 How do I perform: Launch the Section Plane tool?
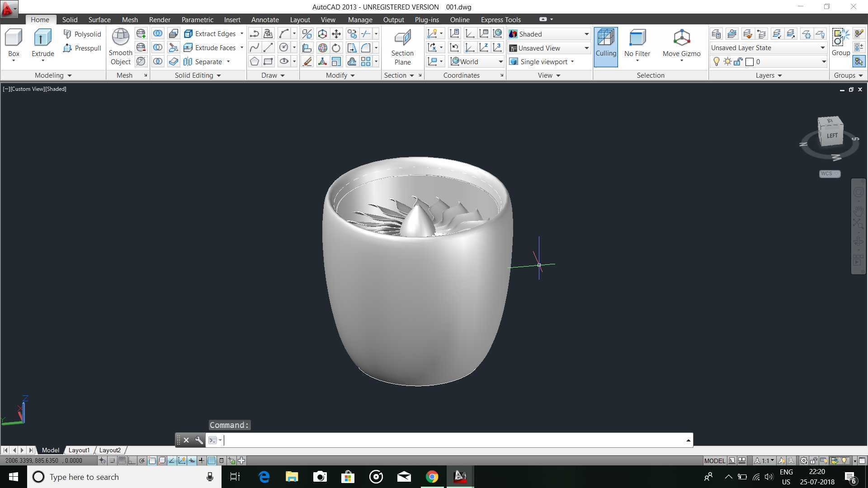coord(402,47)
